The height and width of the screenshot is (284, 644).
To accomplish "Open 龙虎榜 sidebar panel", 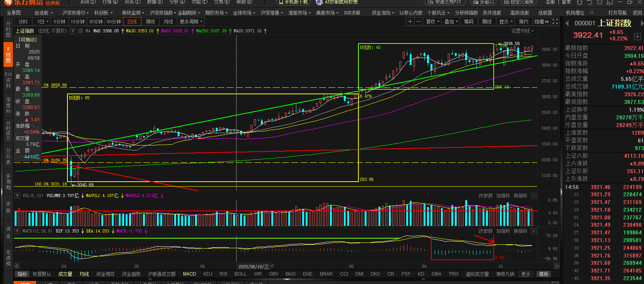I will (8, 257).
